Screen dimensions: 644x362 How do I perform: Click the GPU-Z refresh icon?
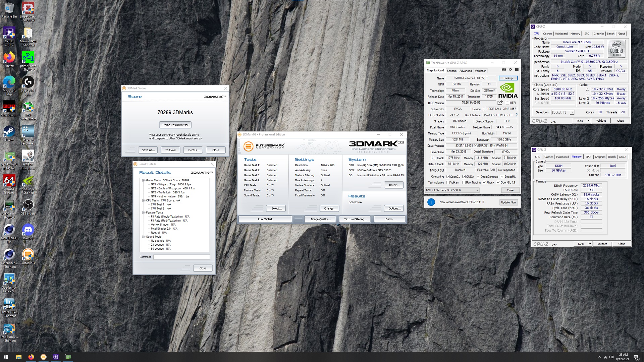click(510, 70)
